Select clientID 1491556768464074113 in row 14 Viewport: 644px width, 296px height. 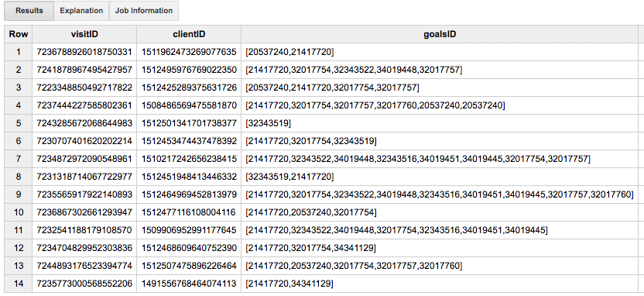tap(189, 284)
